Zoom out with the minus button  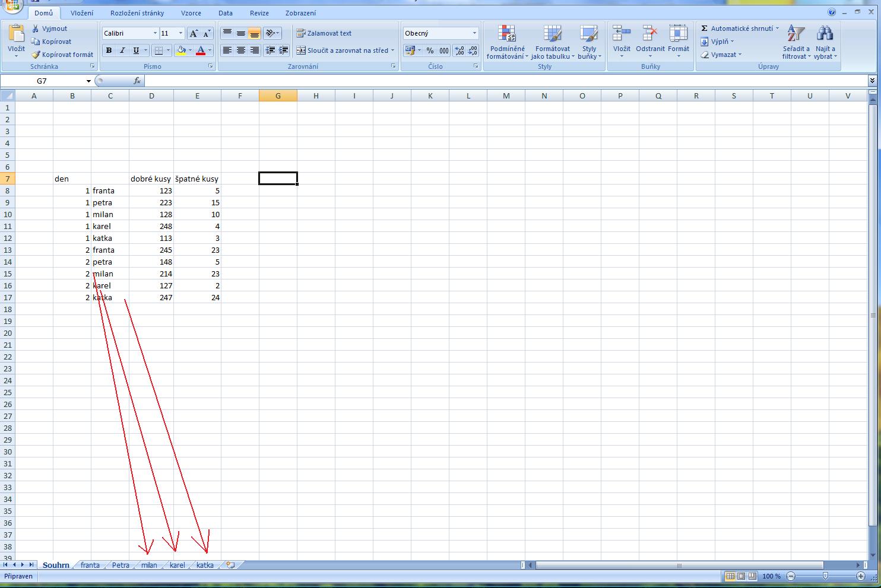[x=791, y=576]
